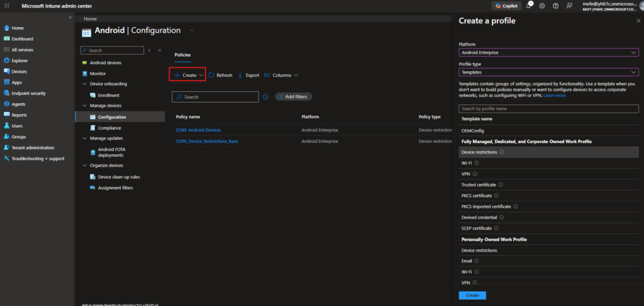Open the notifications bell icon
The width and height of the screenshot is (644, 306).
pos(530,6)
